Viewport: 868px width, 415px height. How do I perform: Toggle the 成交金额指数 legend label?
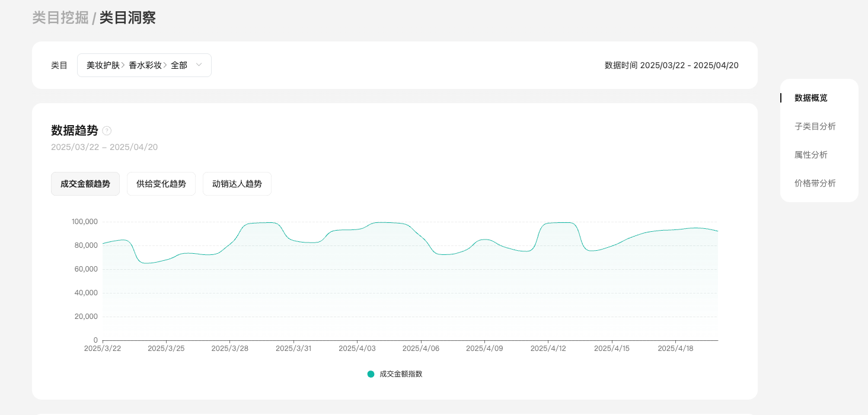coord(401,374)
